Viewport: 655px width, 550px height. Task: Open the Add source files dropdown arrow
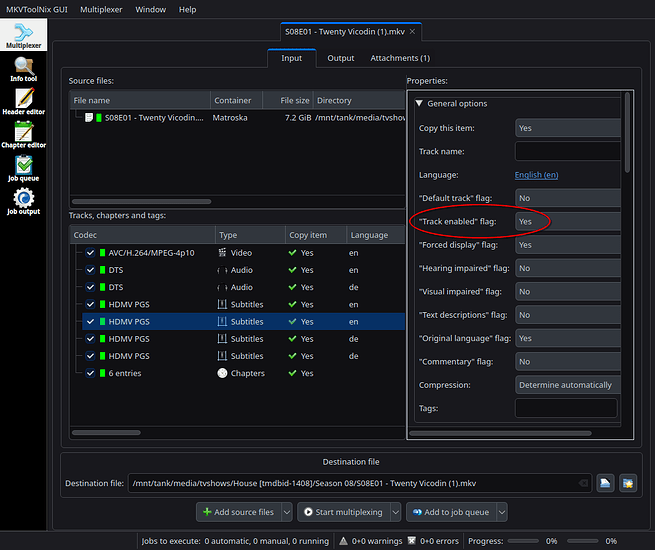(x=287, y=512)
